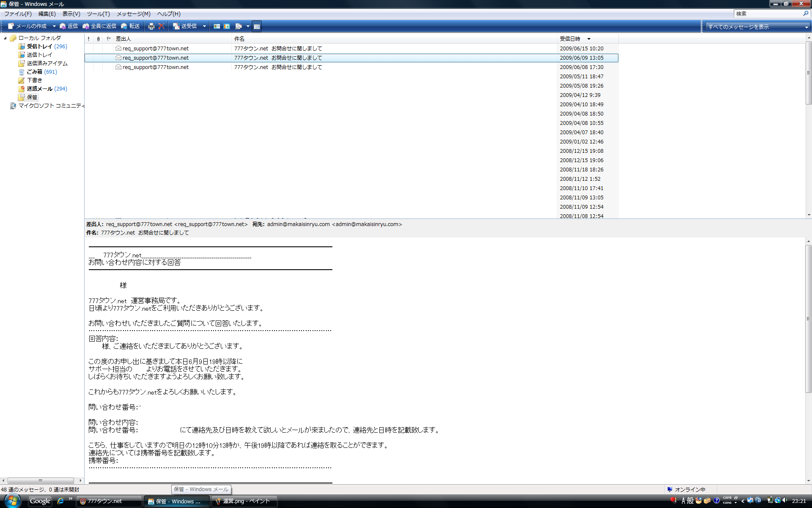
Task: Open the Junk Mail (迷惑メール) folder
Action: pyautogui.click(x=43, y=89)
